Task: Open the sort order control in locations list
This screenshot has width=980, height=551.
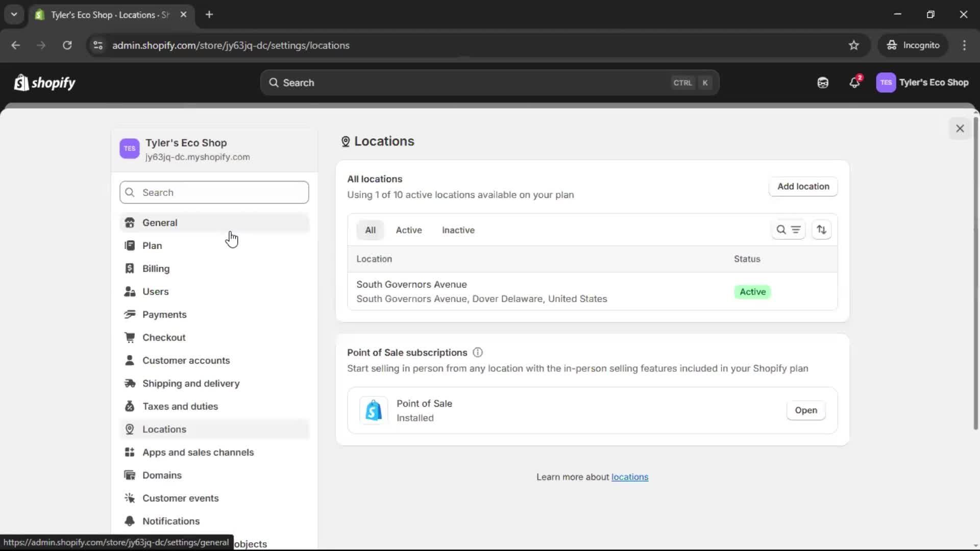Action: click(821, 230)
